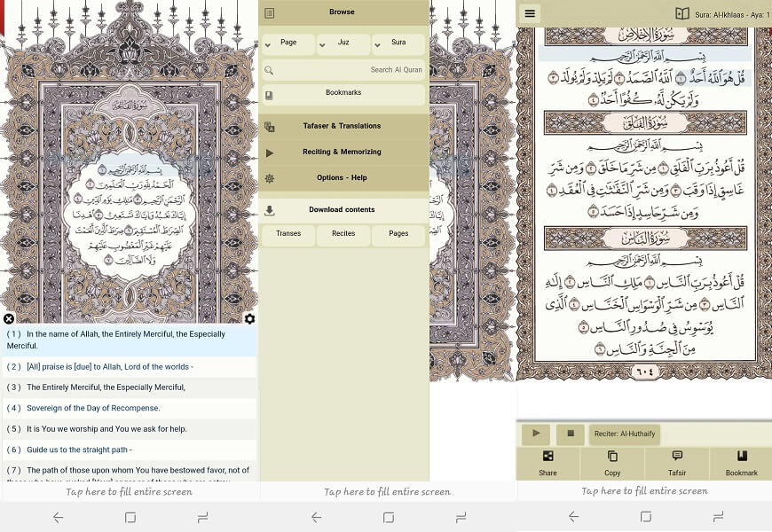Click the Pages download button
Viewport: 772px width, 532px height.
click(x=398, y=235)
